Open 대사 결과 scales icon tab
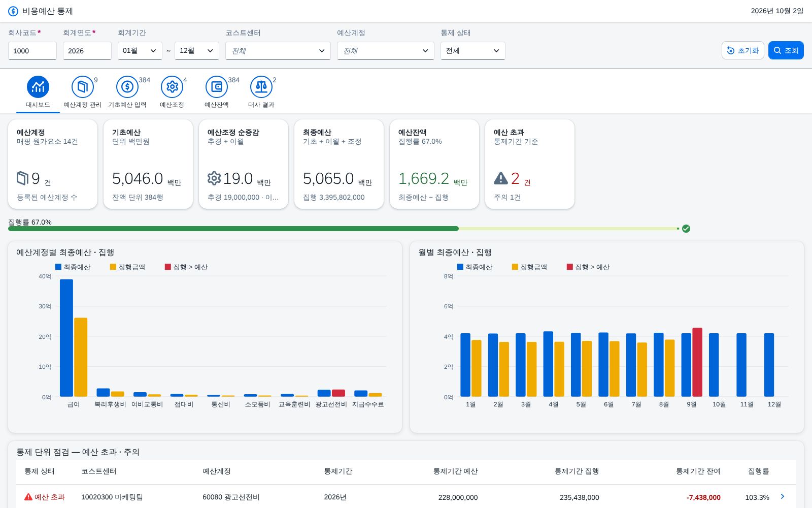This screenshot has height=508, width=812. tap(261, 93)
